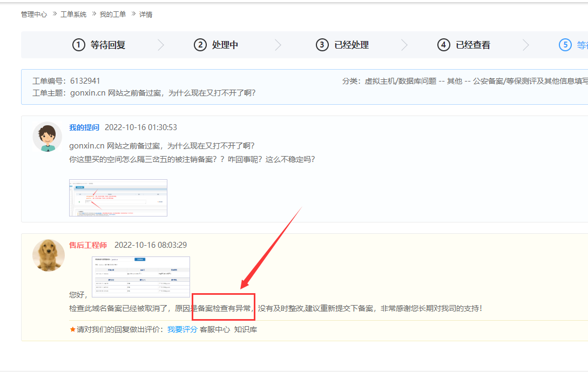Click the cartoon user avatar
The height and width of the screenshot is (372, 588).
[48, 137]
